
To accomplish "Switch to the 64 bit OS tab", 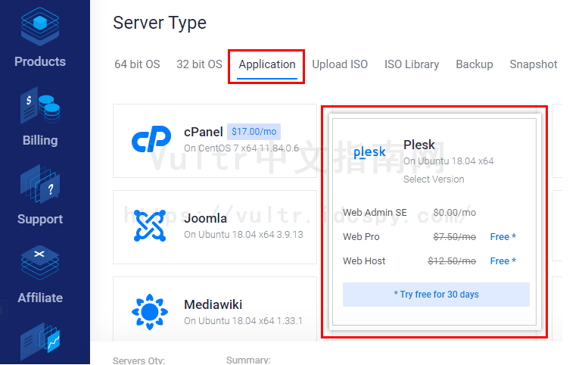I will pos(137,64).
